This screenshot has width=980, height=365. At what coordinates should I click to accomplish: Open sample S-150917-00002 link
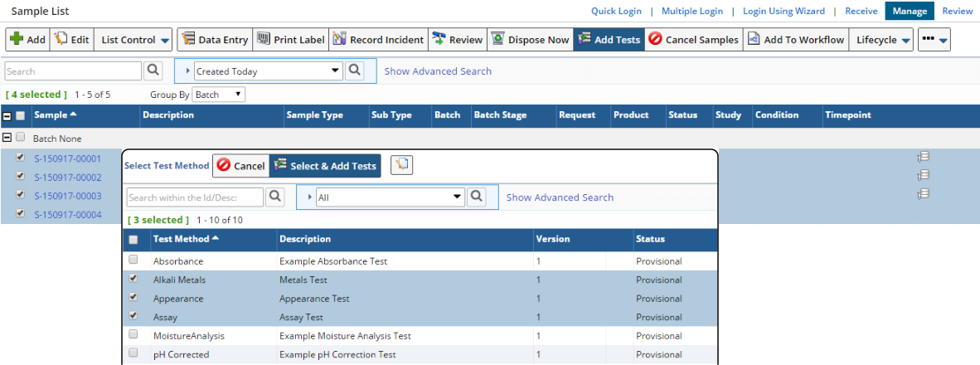(x=67, y=177)
